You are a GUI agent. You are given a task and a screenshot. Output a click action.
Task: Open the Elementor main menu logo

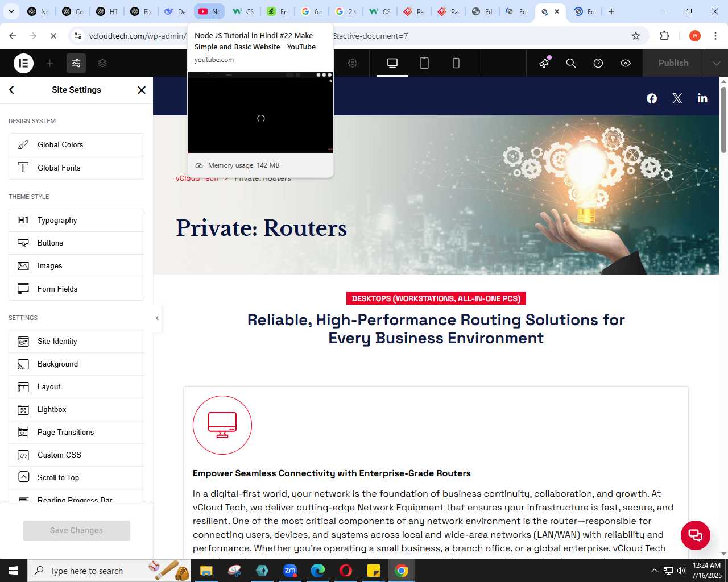point(23,63)
